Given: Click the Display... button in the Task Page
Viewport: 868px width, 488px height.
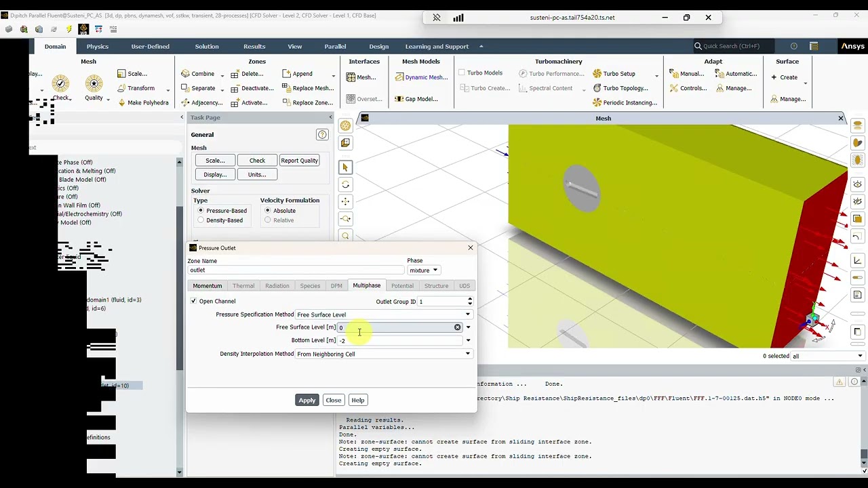Looking at the screenshot, I should tap(215, 174).
